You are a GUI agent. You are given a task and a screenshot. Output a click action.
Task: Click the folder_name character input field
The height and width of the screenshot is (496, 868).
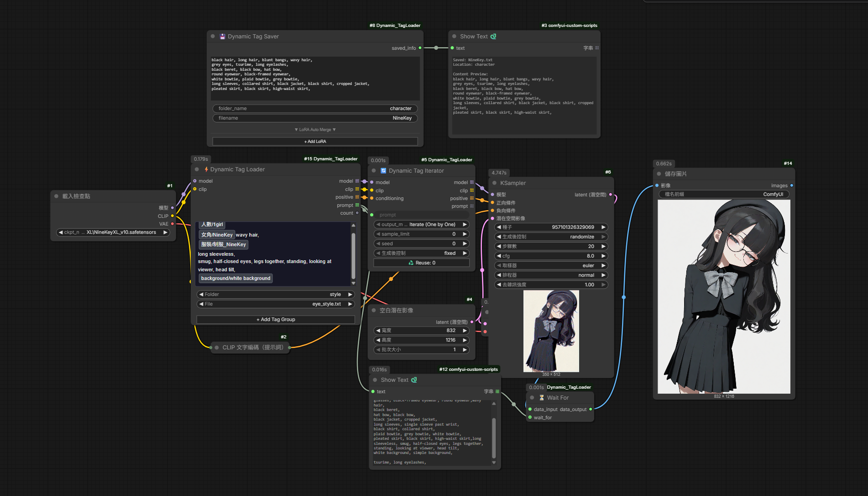tap(315, 109)
